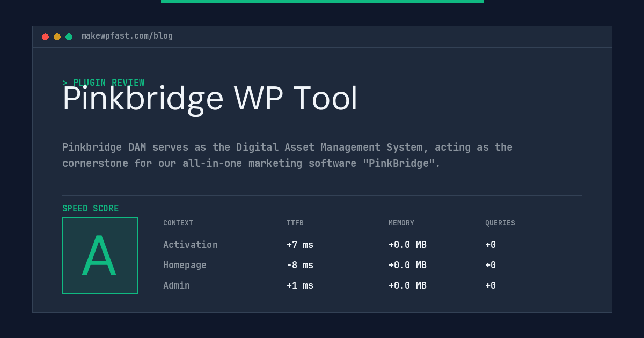Click the 'Pinkbridge DAM serves' description paragraph
Viewport: 644px width, 338px height.
point(287,155)
